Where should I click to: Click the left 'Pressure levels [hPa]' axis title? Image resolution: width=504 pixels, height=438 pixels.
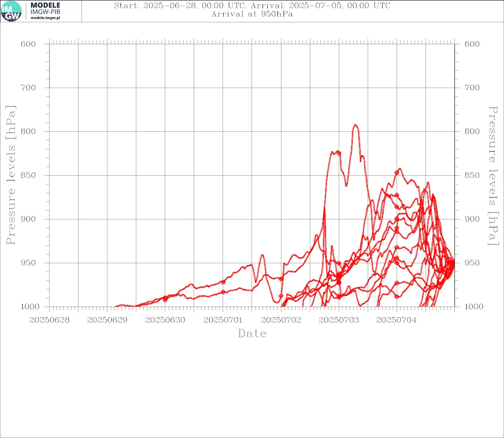[11, 175]
